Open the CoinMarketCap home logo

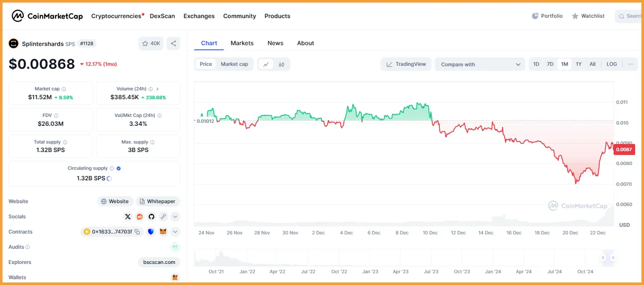coord(47,16)
